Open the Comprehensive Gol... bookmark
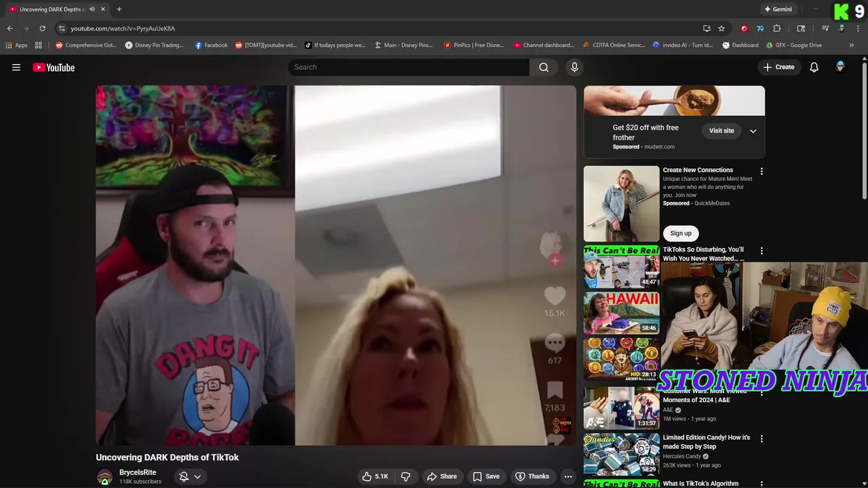868x488 pixels. tap(86, 45)
